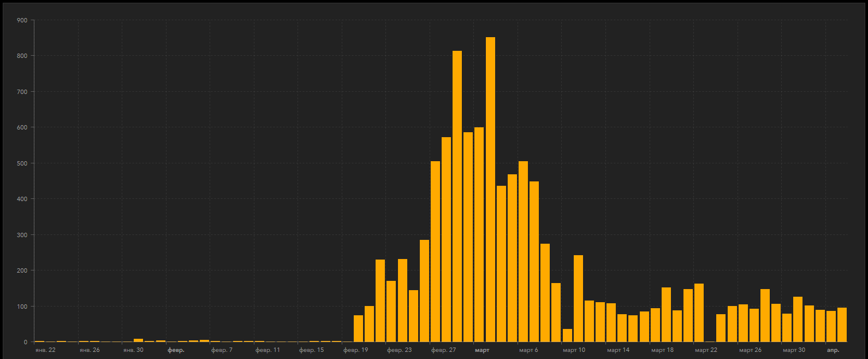The height and width of the screenshot is (359, 868).
Task: Select the bar directly above the март label
Action: click(x=479, y=234)
